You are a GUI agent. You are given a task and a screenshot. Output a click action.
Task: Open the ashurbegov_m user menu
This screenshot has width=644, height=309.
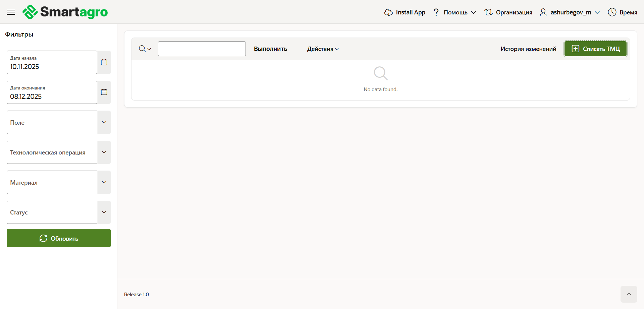(570, 12)
